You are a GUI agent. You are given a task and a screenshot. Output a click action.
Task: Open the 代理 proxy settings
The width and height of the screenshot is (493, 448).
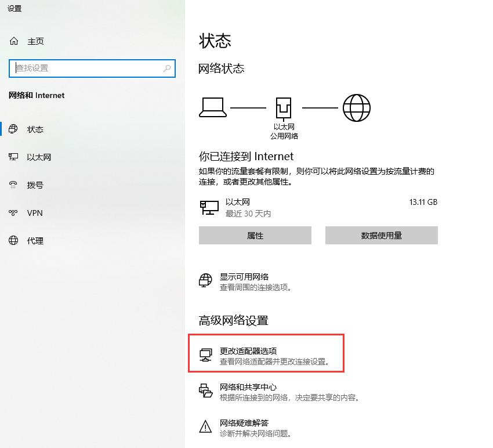[35, 241]
